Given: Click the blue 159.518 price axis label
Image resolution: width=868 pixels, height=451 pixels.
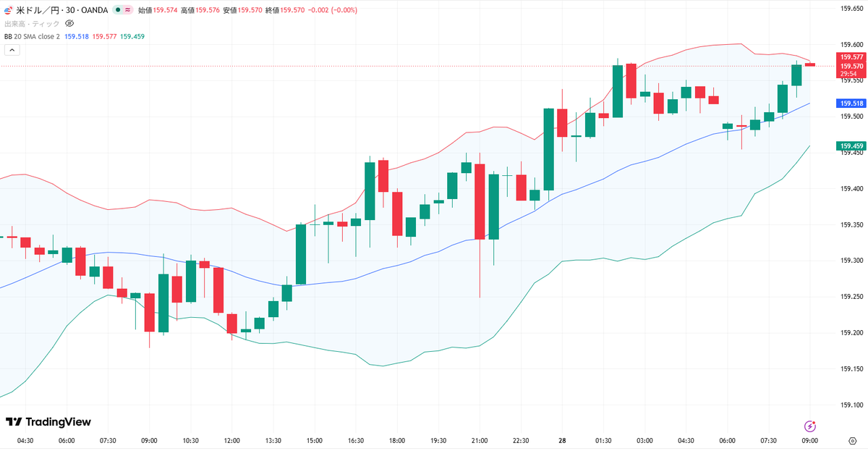Looking at the screenshot, I should point(851,104).
